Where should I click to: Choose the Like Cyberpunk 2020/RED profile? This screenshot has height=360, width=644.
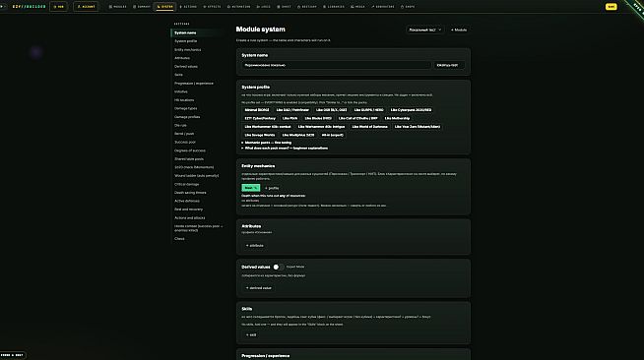411,110
